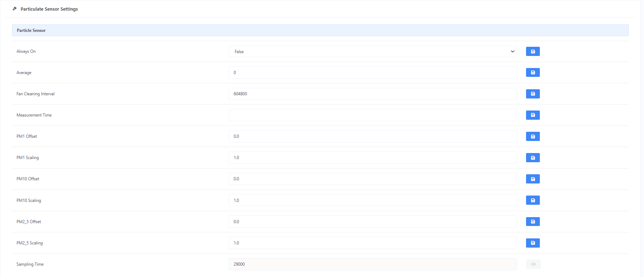
Task: Click the Particle Sensor section header
Action: (x=320, y=30)
